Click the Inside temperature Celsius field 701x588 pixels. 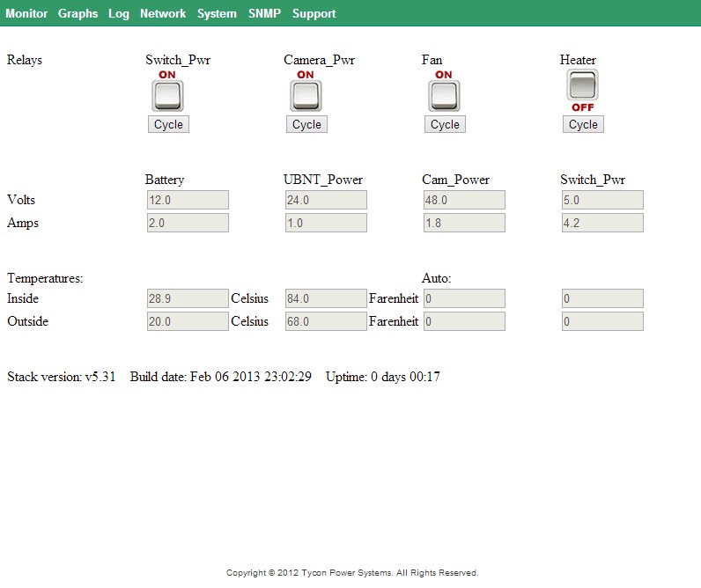pyautogui.click(x=188, y=298)
